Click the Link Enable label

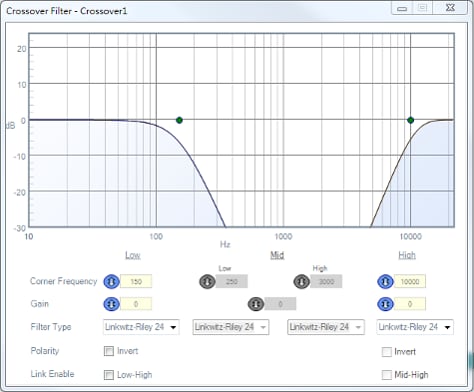(52, 374)
